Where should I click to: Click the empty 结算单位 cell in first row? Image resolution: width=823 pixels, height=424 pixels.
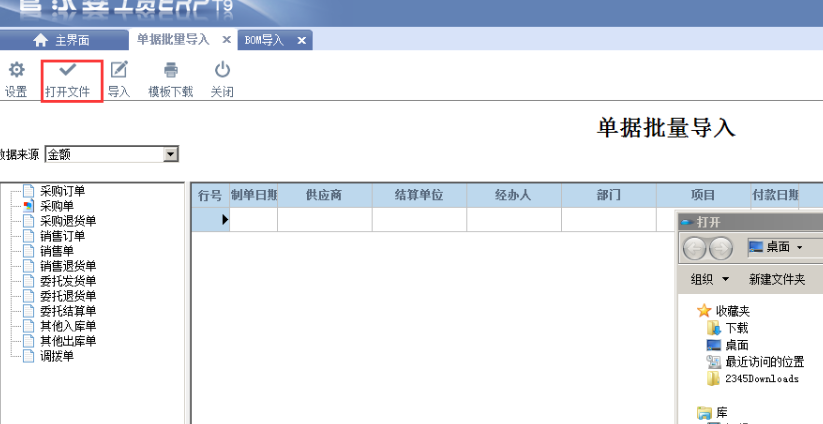(x=419, y=219)
